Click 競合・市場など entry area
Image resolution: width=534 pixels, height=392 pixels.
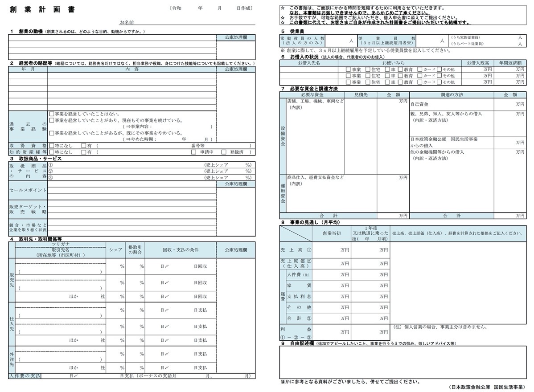point(132,227)
